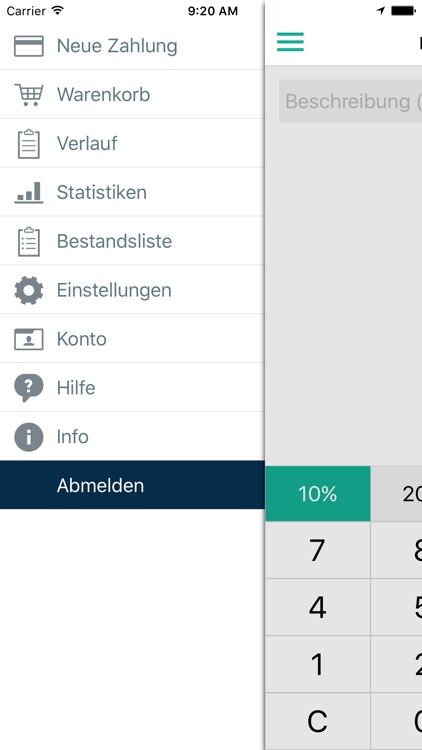Focus the Beschreibung description field

point(350,101)
